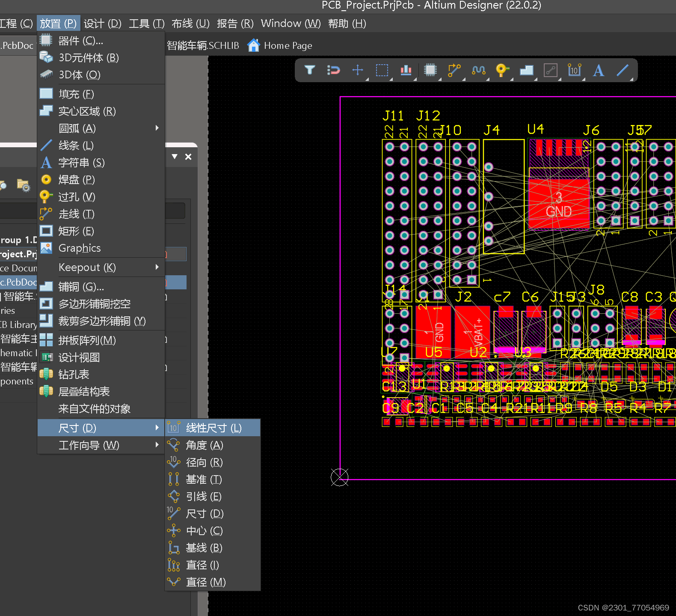Choose 线性尺寸 (L) dimension

213,428
